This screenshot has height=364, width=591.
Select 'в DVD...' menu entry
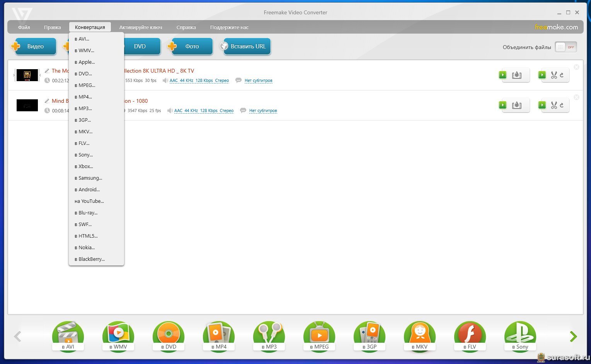96,73
